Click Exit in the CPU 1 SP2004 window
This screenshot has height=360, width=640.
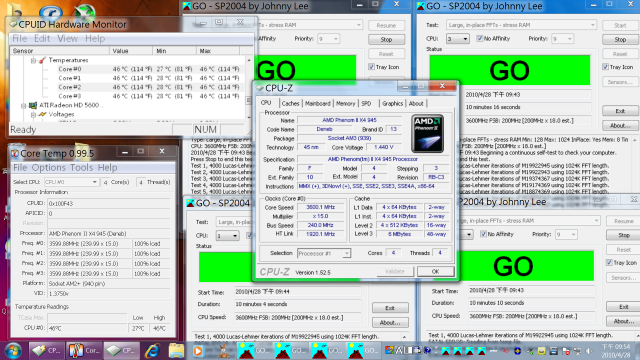(x=390, y=308)
